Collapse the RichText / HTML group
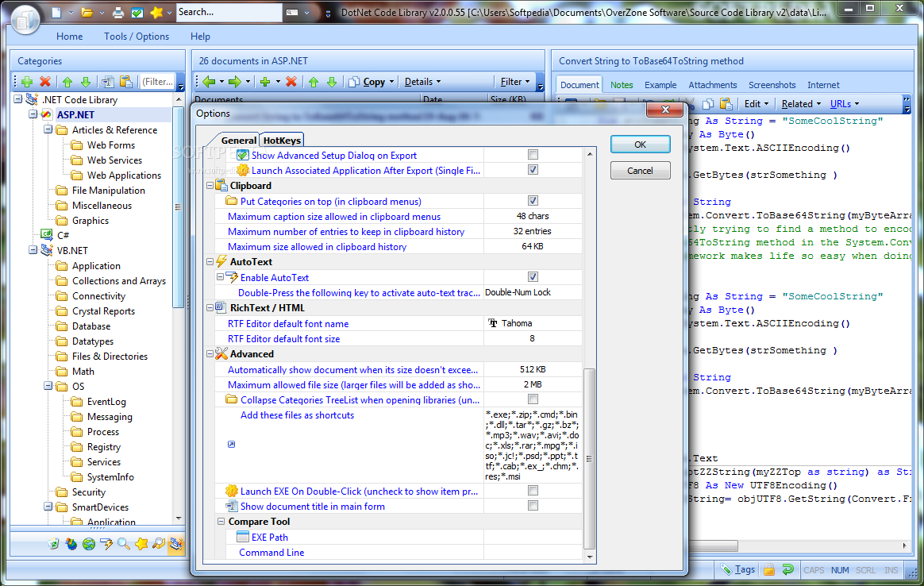 tap(210, 308)
